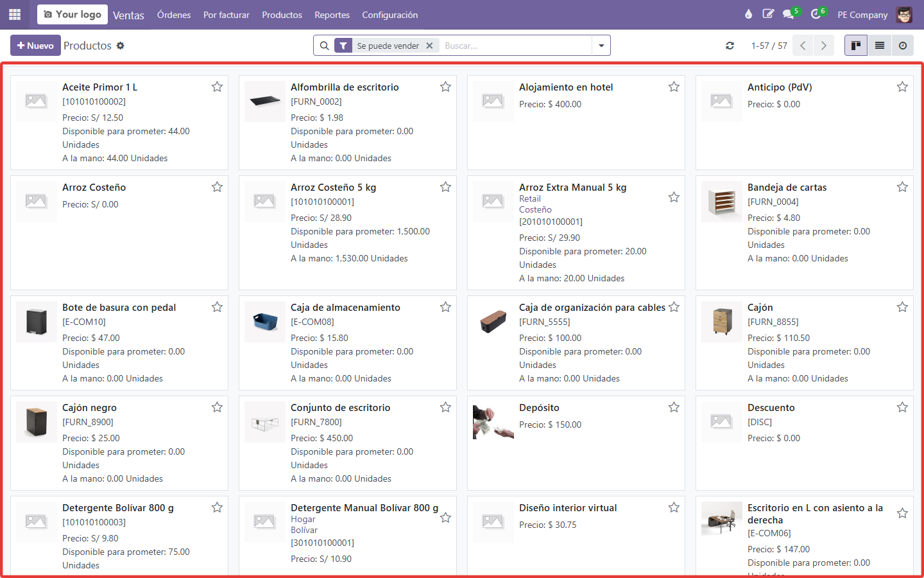Open the Reportes menu
924x578 pixels.
(x=332, y=15)
